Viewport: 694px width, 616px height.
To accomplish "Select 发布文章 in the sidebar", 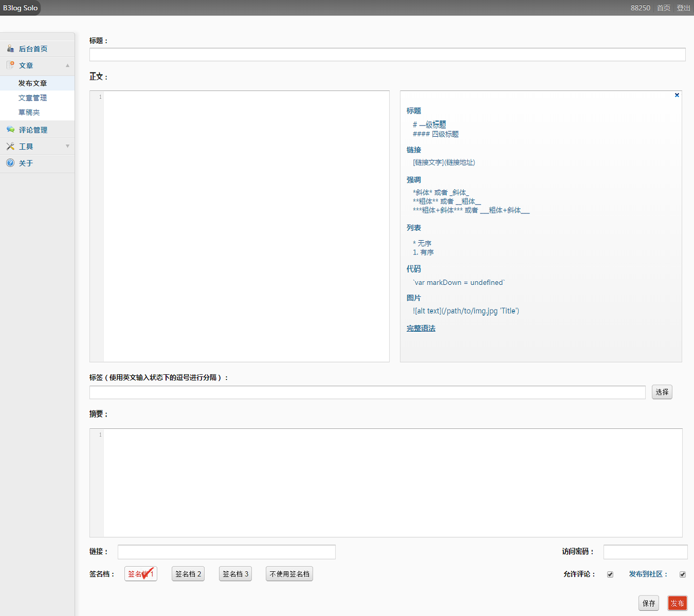I will [x=32, y=83].
